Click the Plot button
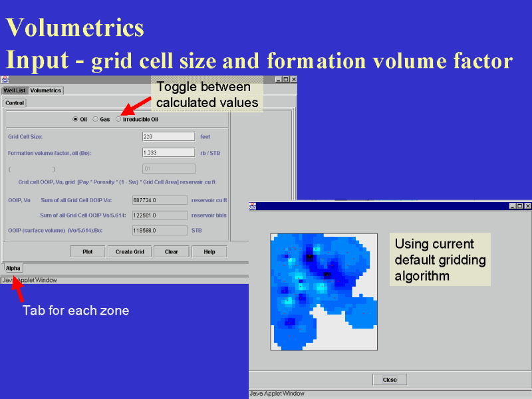 pos(87,252)
